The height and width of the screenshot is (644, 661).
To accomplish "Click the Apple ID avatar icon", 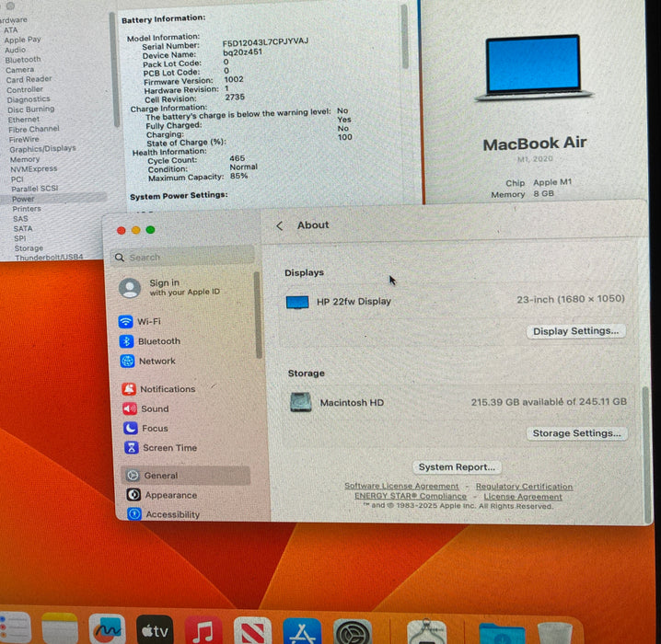I will click(130, 288).
